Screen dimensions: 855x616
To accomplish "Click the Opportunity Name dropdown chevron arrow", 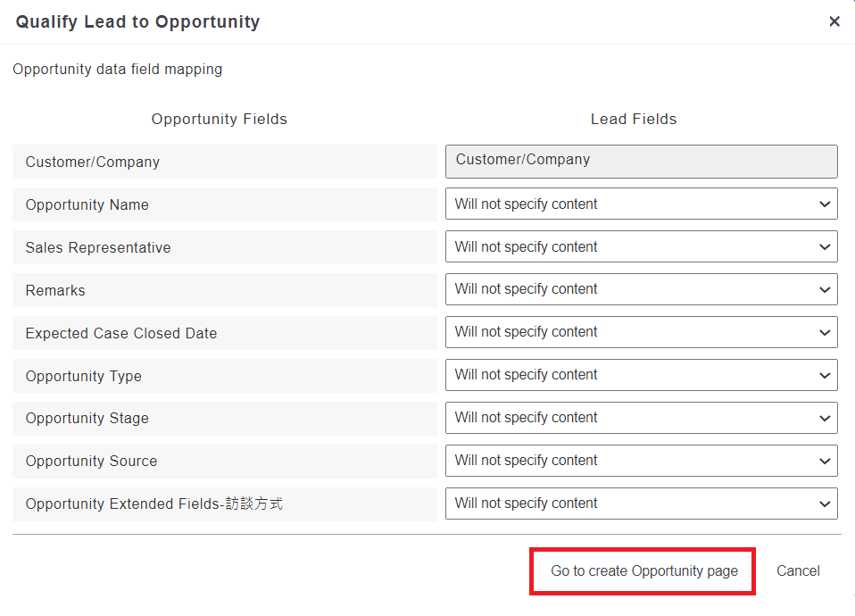I will pos(824,204).
